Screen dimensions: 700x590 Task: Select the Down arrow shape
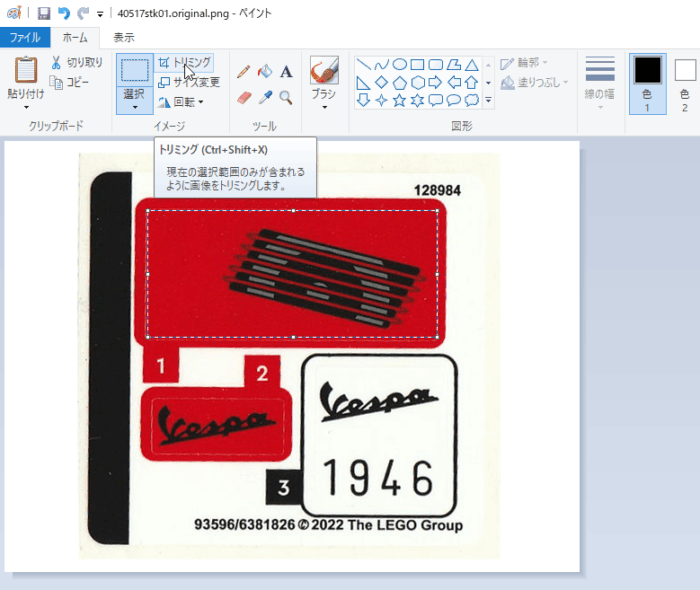click(364, 100)
